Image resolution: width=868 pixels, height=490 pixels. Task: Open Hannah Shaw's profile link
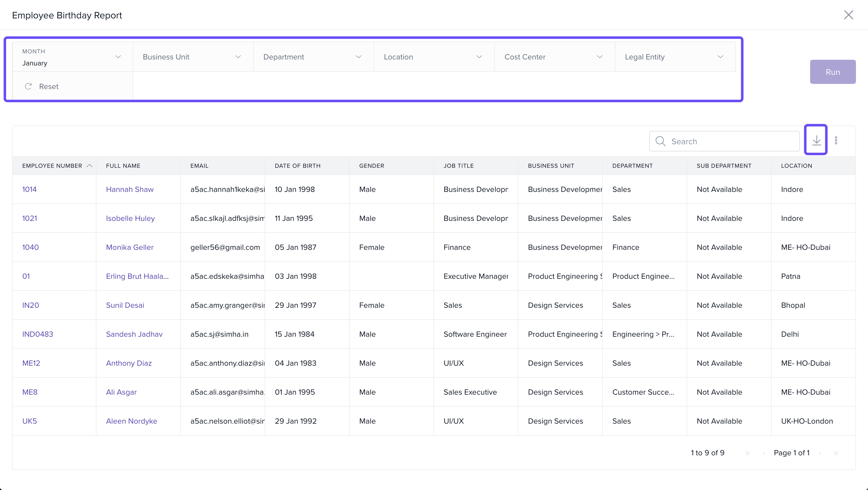point(129,189)
